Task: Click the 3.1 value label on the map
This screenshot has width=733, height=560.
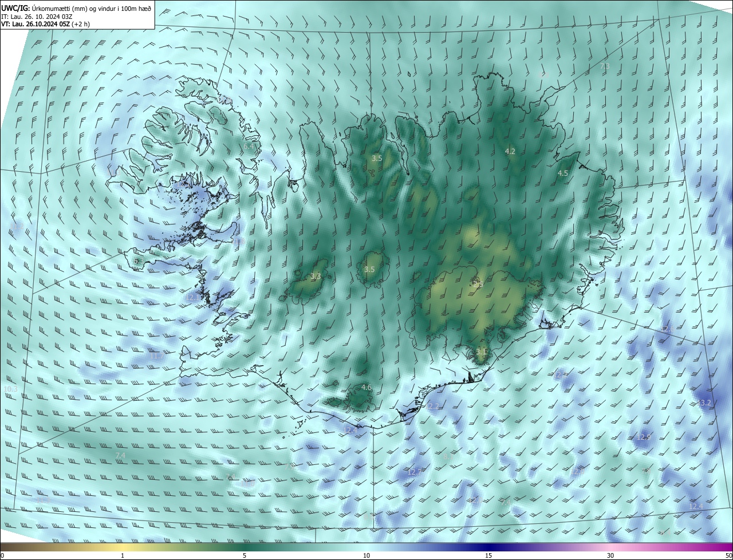Action: (x=482, y=351)
